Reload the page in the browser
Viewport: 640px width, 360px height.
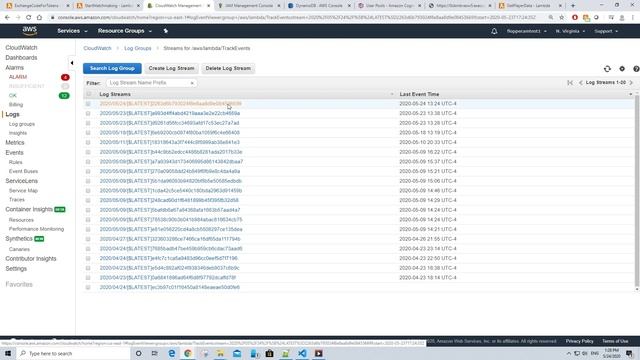28,18
